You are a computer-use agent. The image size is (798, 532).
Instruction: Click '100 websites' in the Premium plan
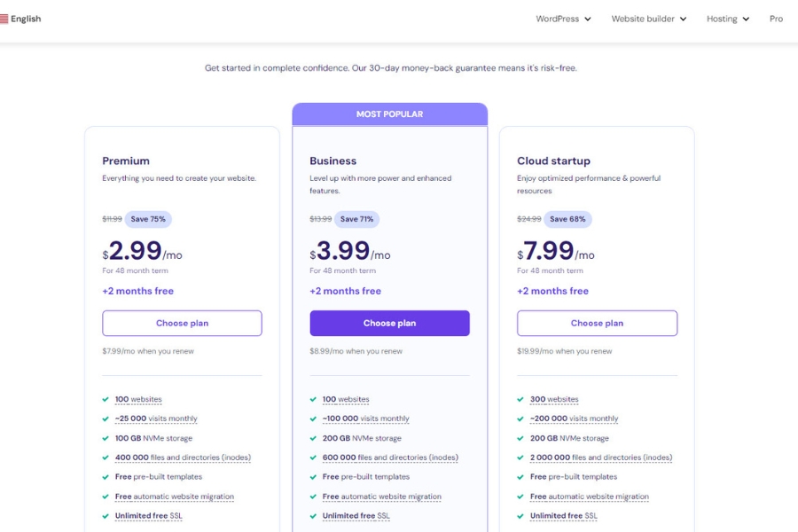click(x=138, y=399)
